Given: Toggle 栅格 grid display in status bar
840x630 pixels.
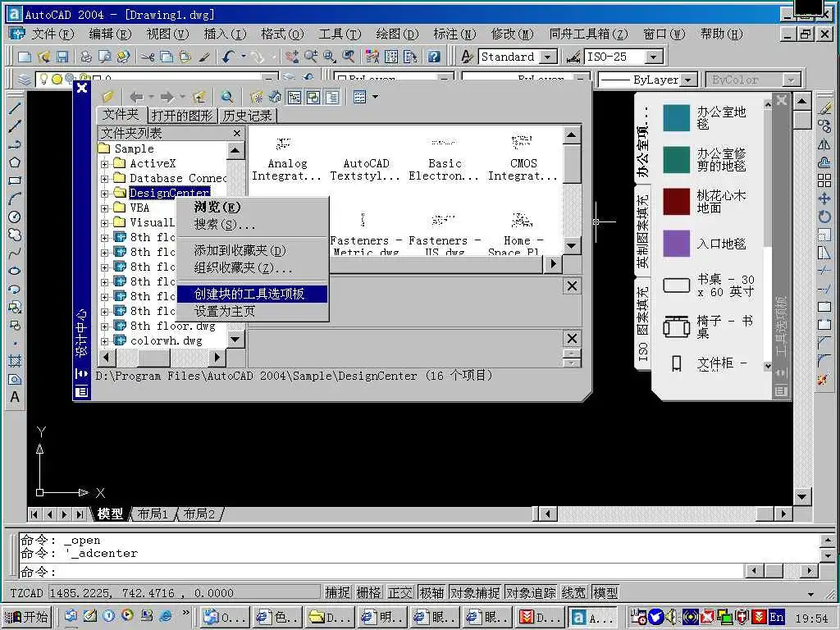Looking at the screenshot, I should click(369, 592).
